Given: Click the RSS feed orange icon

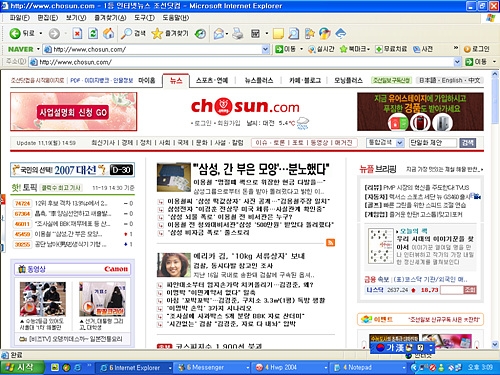Looking at the screenshot, I should pyautogui.click(x=330, y=242).
